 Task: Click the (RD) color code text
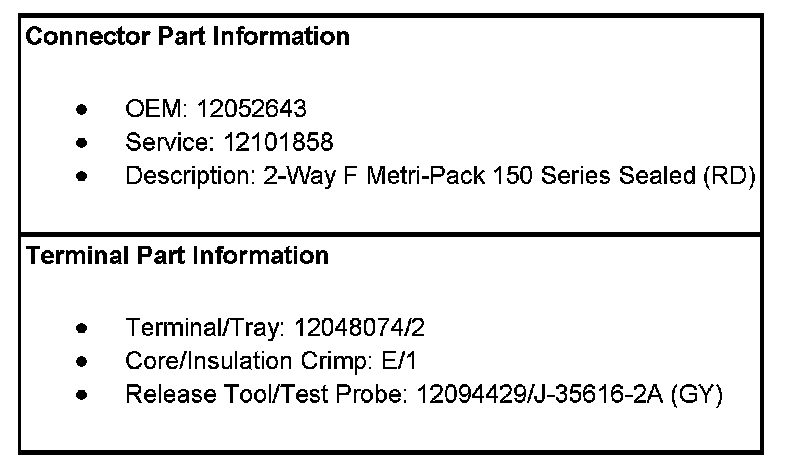click(730, 176)
